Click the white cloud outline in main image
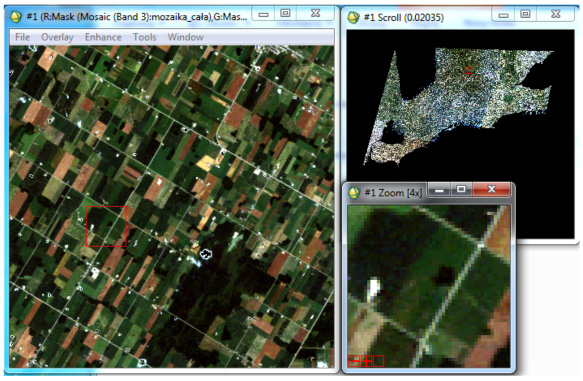Viewport: 583px width, 381px height. click(206, 254)
